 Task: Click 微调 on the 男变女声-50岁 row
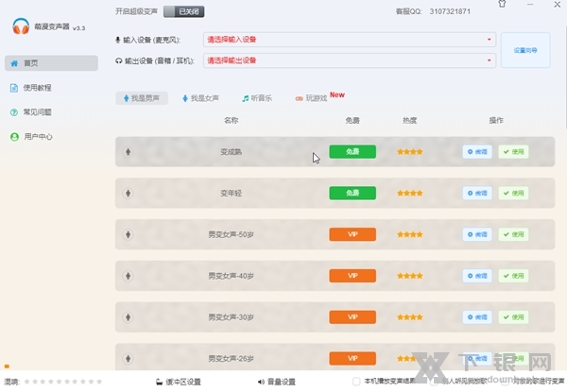[477, 234]
